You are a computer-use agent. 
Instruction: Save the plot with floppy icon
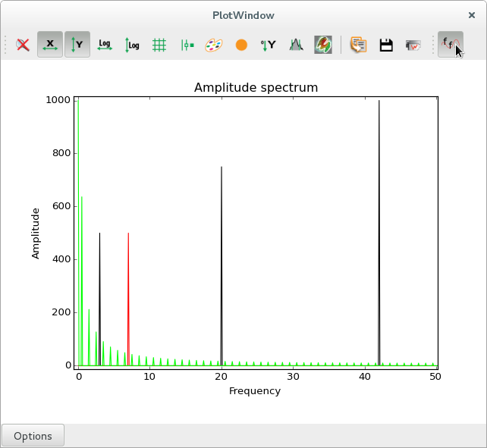click(x=386, y=45)
